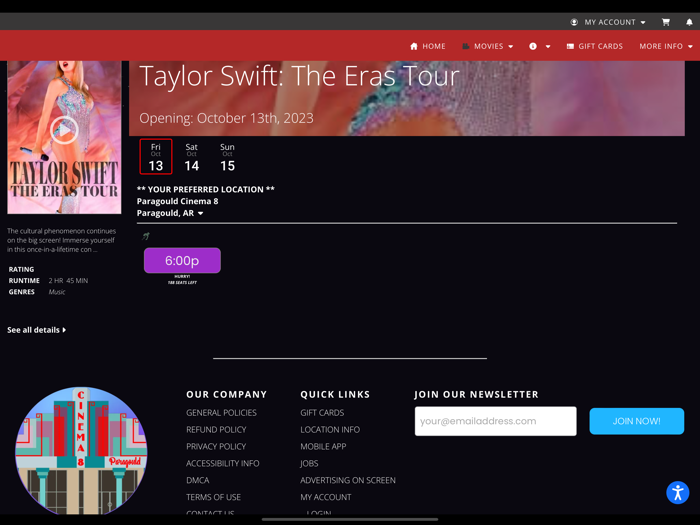Image resolution: width=700 pixels, height=525 pixels.
Task: Open notifications bell icon
Action: pos(689,22)
